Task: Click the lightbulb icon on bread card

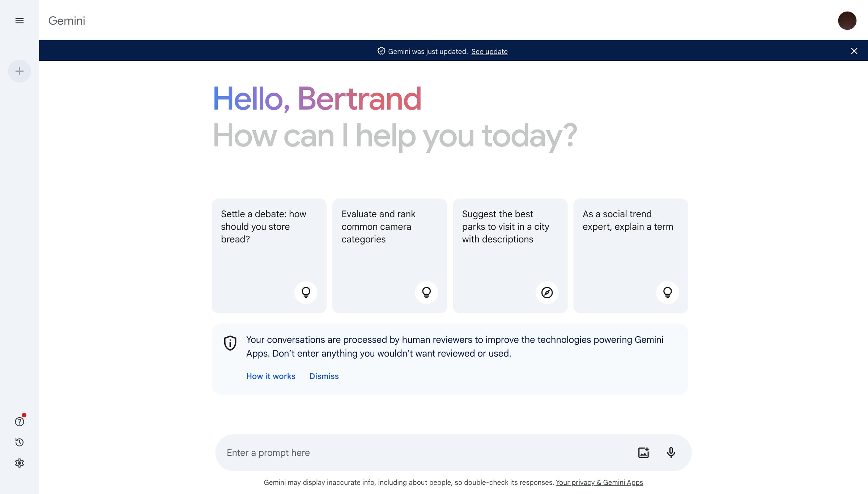Action: 306,292
